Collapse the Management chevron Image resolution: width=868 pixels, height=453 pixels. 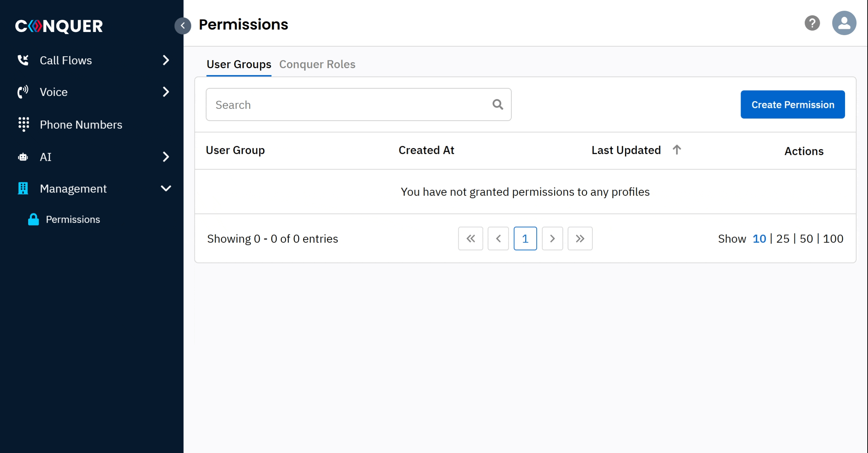click(x=166, y=188)
